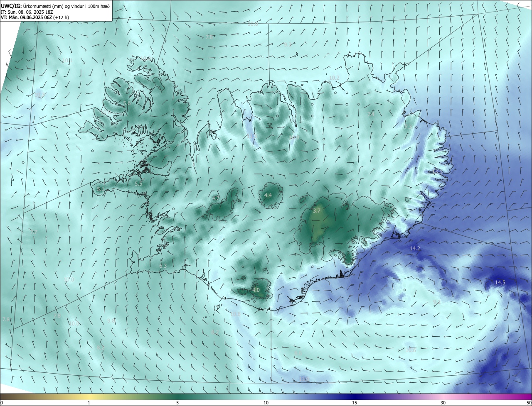Select the 10.1 value in the northwest sea
532x406 pixels.
(x=67, y=61)
